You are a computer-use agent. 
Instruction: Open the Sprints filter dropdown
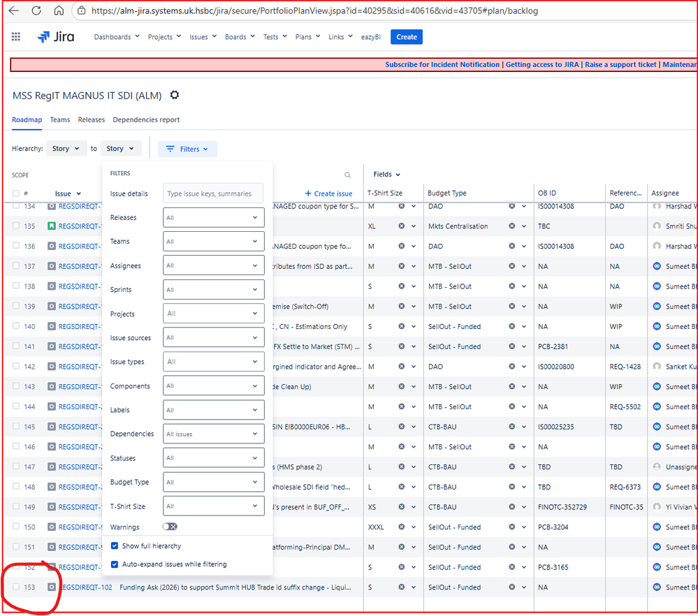click(x=213, y=290)
